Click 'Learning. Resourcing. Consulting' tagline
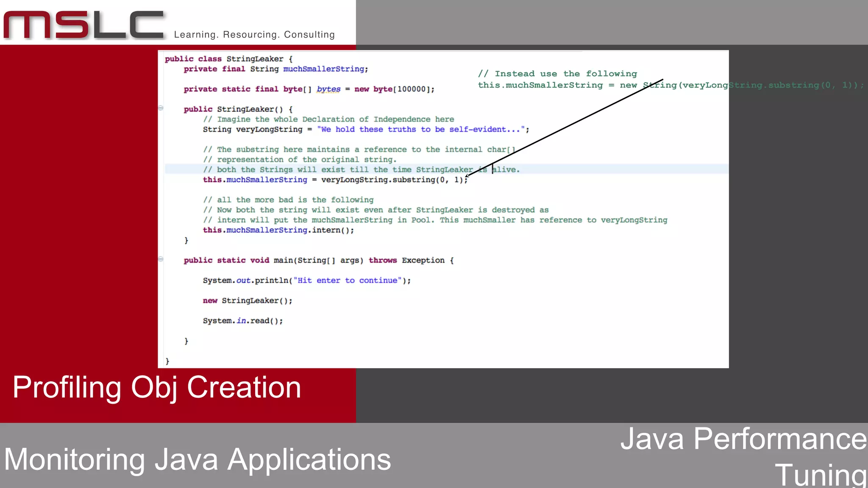 [254, 35]
